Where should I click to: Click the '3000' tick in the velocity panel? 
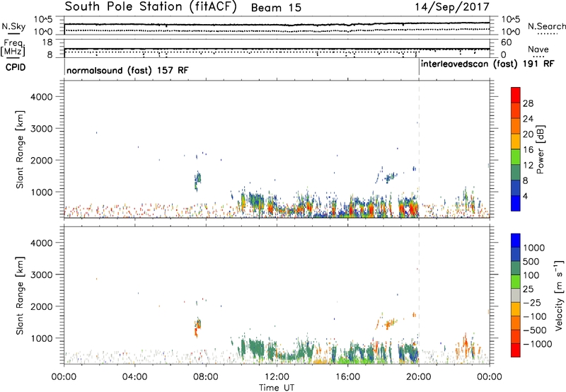(42, 275)
